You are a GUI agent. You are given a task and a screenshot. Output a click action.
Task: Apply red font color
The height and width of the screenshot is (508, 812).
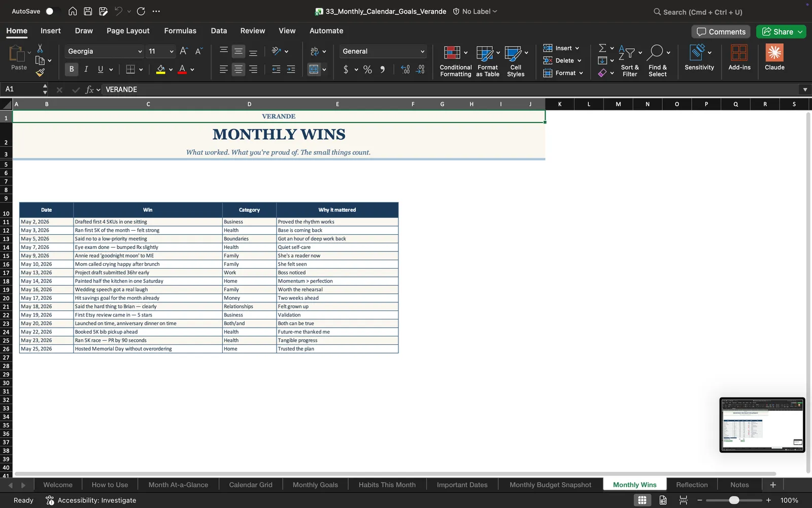[182, 69]
